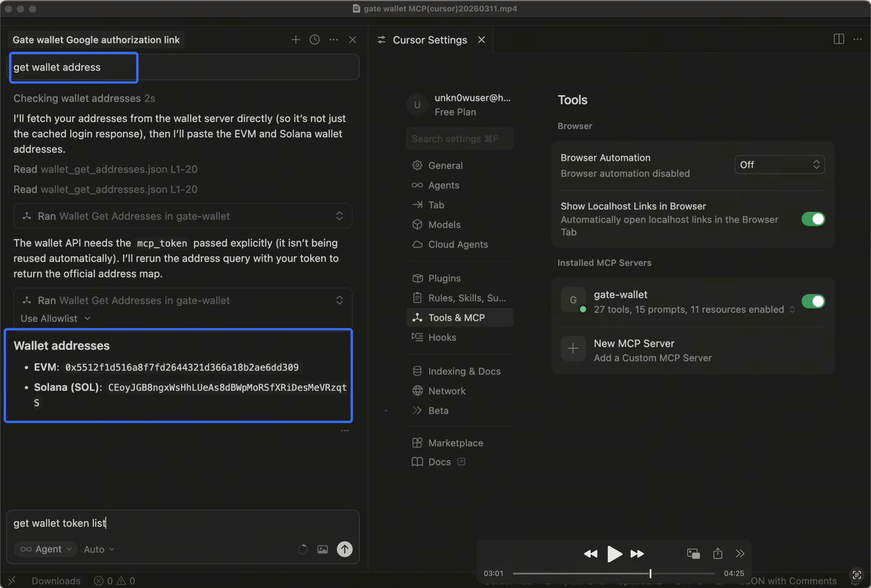Open the Docs external link
The image size is (871, 588).
[440, 462]
